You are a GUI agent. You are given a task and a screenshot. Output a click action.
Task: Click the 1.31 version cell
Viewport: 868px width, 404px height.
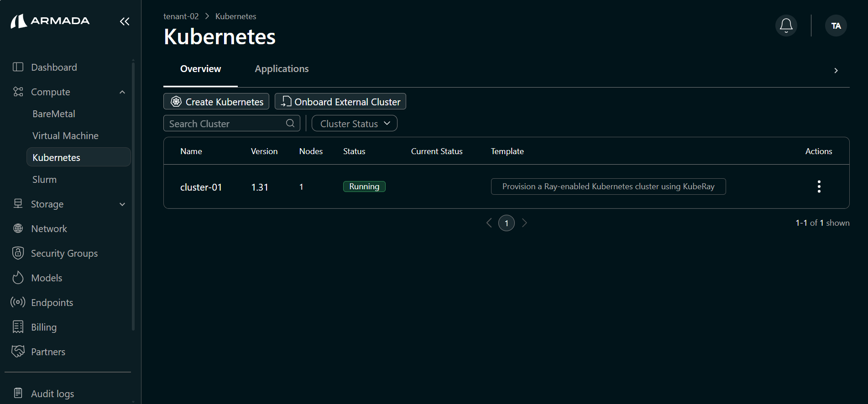click(260, 187)
